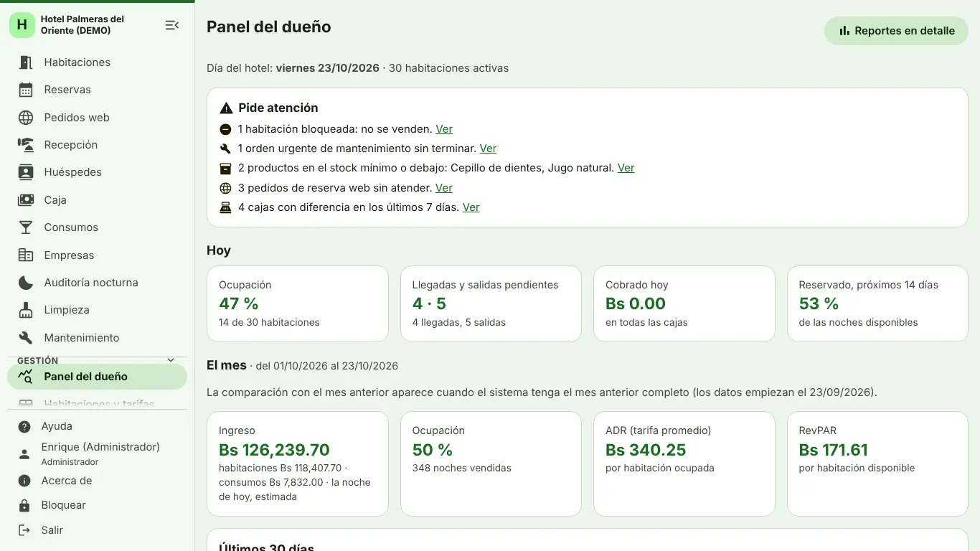This screenshot has height=551, width=980.
Task: Click Ver link for pedidos de reserva web
Action: (444, 188)
